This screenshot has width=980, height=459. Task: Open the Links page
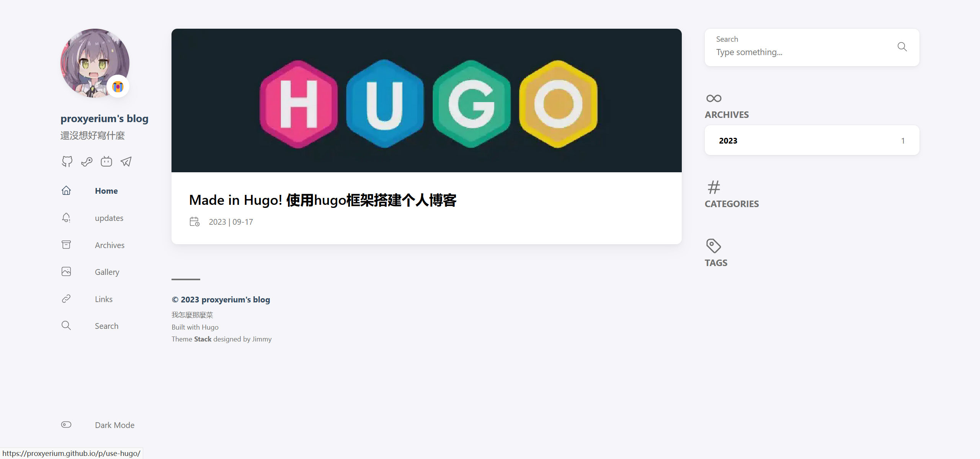click(x=103, y=299)
